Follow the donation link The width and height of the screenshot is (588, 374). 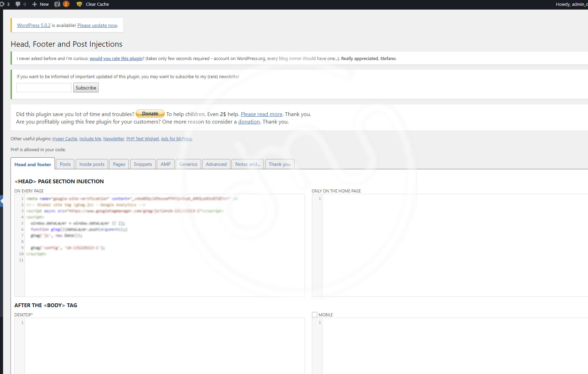click(x=249, y=121)
